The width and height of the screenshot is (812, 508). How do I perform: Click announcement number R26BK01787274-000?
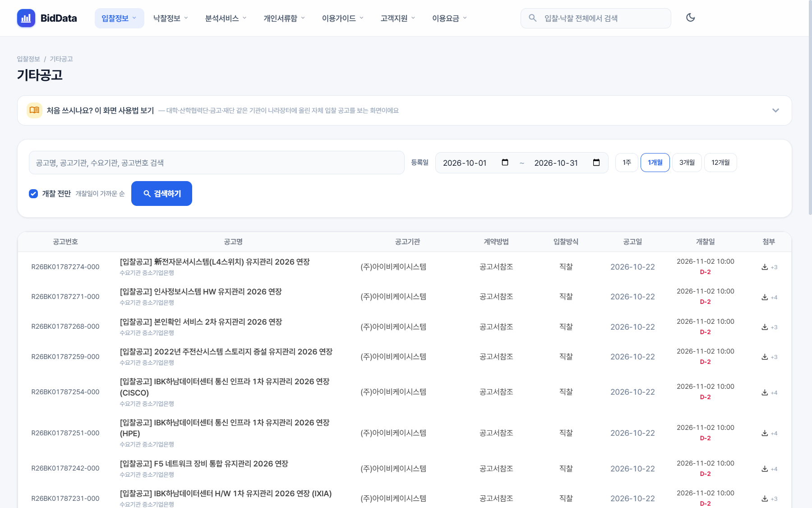(x=65, y=267)
